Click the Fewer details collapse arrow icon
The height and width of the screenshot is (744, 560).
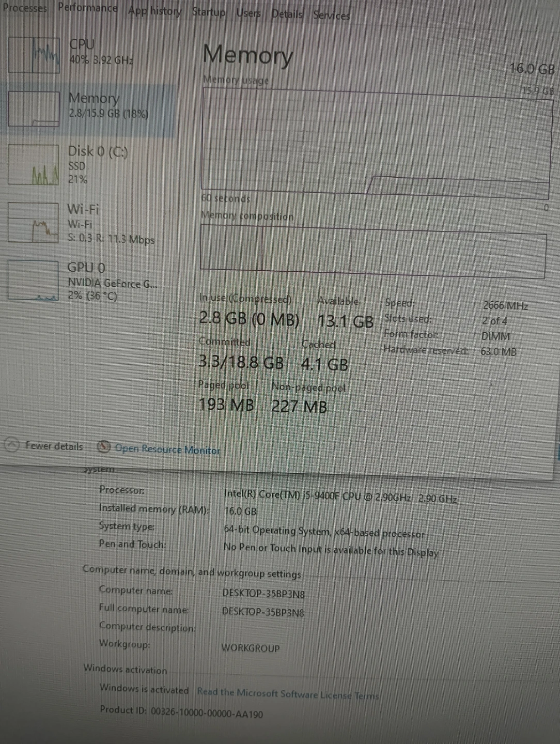point(11,445)
